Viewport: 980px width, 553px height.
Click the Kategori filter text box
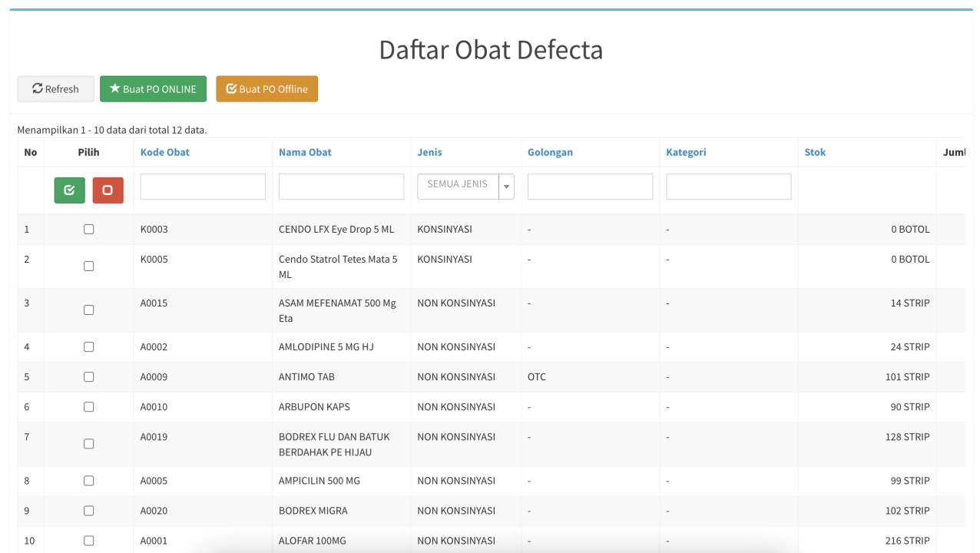coord(728,187)
